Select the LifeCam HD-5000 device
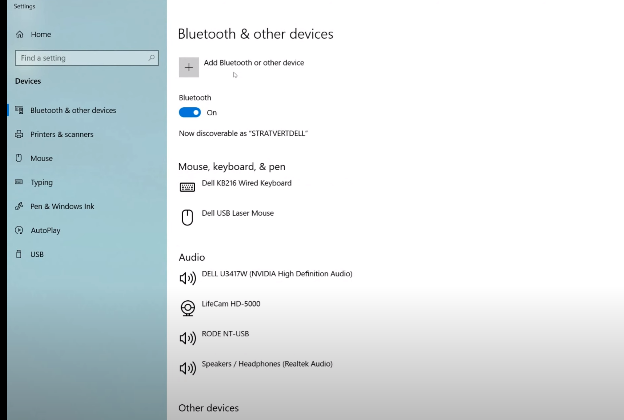The height and width of the screenshot is (420, 624). [x=231, y=304]
